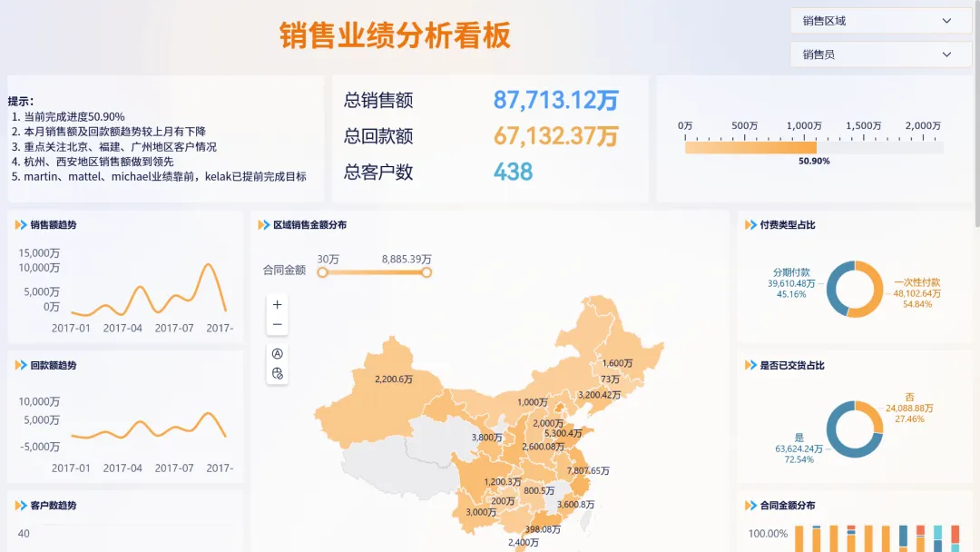
Task: Click the arrow icon beside 合同金额分布
Action: (x=750, y=505)
